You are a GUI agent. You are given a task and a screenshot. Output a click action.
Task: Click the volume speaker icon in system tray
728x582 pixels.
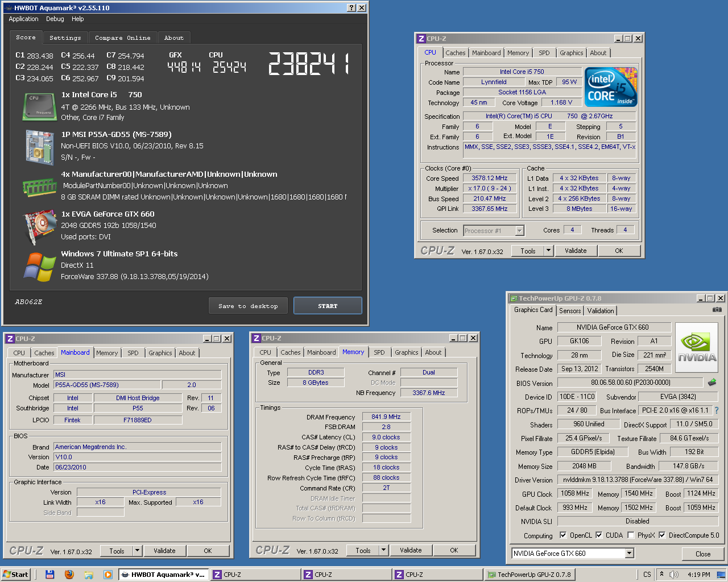pyautogui.click(x=673, y=575)
